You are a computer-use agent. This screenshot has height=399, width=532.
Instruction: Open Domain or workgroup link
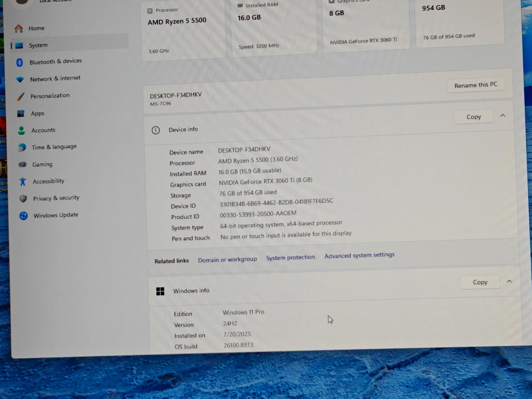point(227,260)
